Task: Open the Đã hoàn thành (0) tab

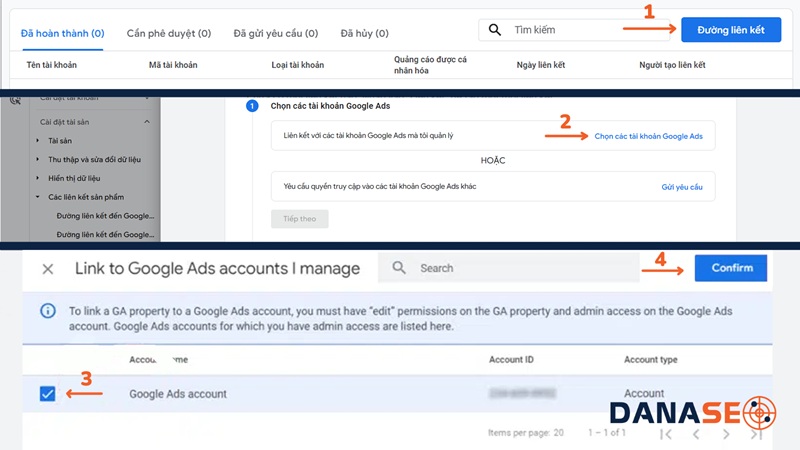Action: [x=62, y=34]
